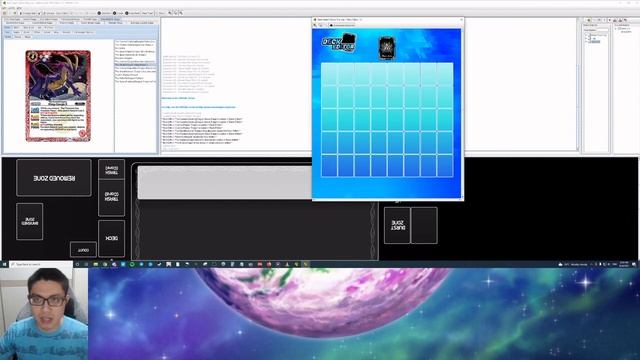The image size is (640, 360).
Task: Click the Trash zone adjacent to the Deck zone
Action: (x=111, y=198)
